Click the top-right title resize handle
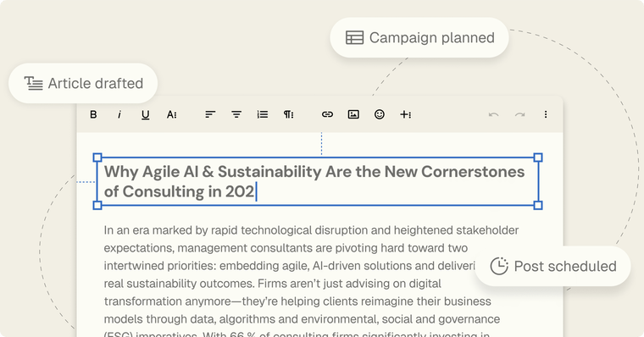 coord(538,157)
